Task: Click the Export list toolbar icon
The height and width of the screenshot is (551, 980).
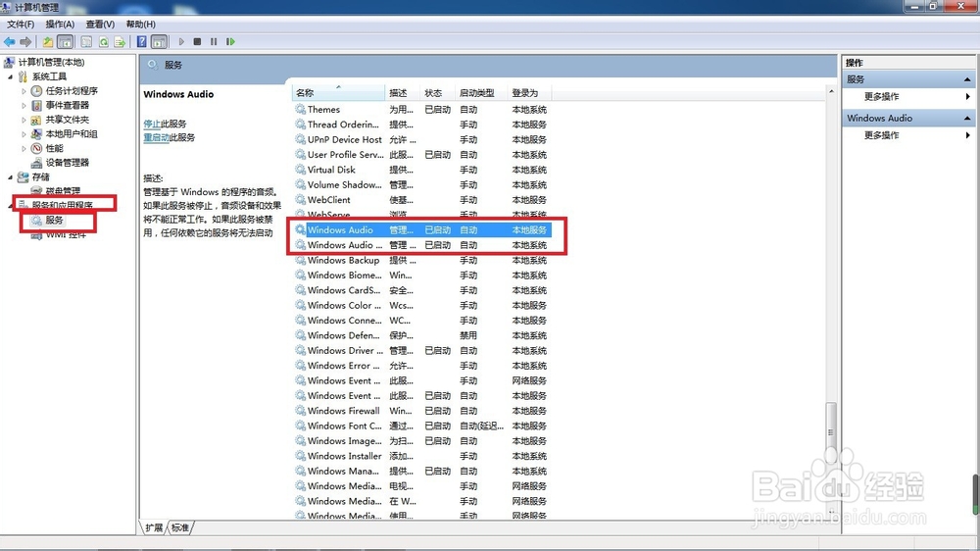Action: coord(120,42)
